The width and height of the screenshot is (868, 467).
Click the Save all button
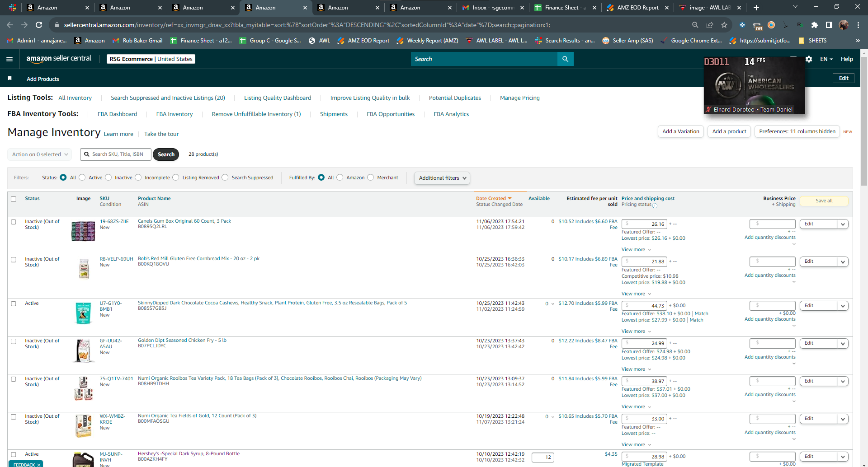pos(824,201)
